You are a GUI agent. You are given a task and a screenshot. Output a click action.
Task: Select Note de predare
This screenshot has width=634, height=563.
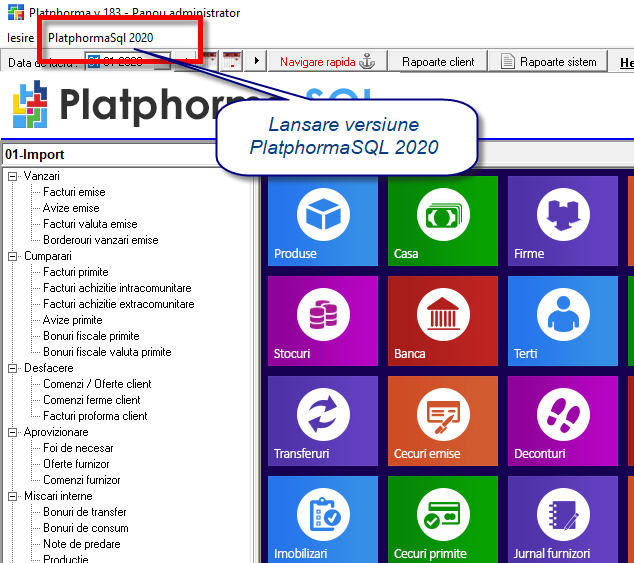82,544
